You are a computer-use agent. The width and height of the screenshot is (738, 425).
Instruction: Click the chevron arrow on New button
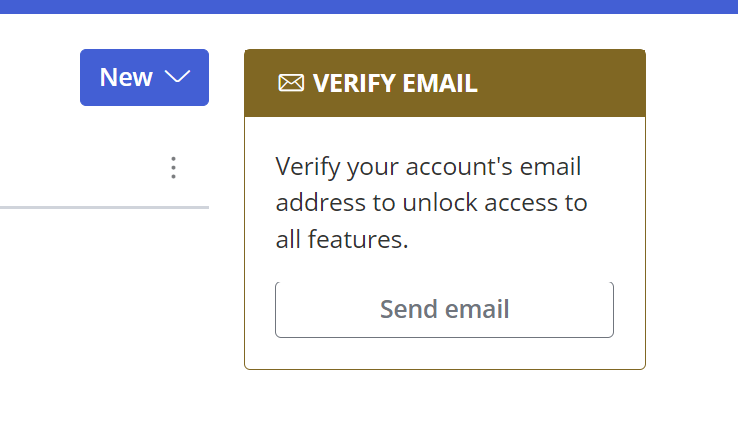click(x=177, y=77)
